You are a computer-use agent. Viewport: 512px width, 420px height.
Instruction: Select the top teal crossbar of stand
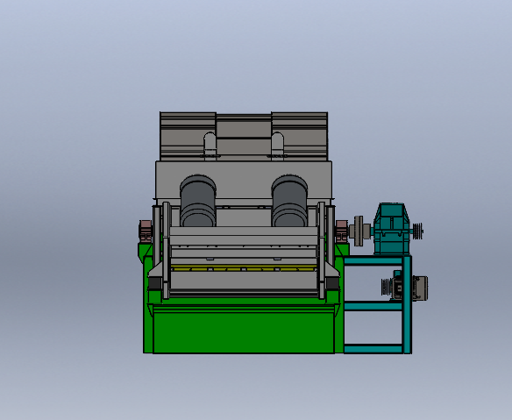pyautogui.click(x=373, y=260)
